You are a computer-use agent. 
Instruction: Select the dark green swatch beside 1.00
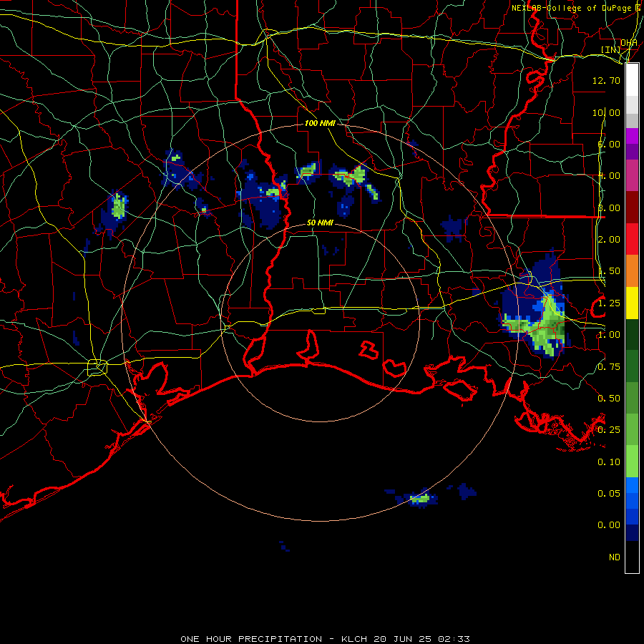(632, 334)
